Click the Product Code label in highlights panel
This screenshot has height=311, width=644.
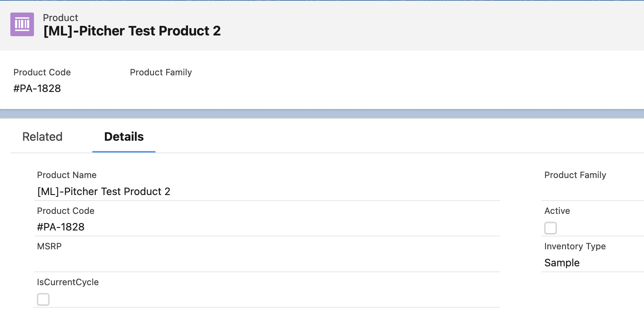point(42,72)
